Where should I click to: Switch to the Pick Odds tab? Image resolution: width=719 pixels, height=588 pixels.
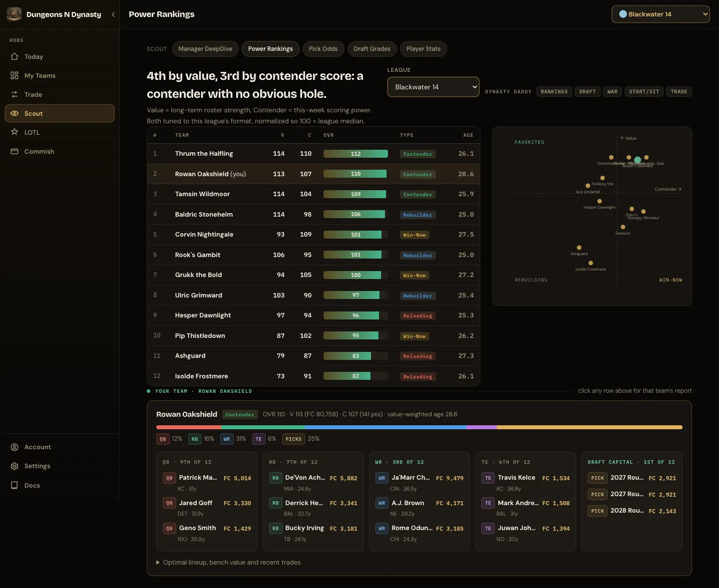[323, 49]
